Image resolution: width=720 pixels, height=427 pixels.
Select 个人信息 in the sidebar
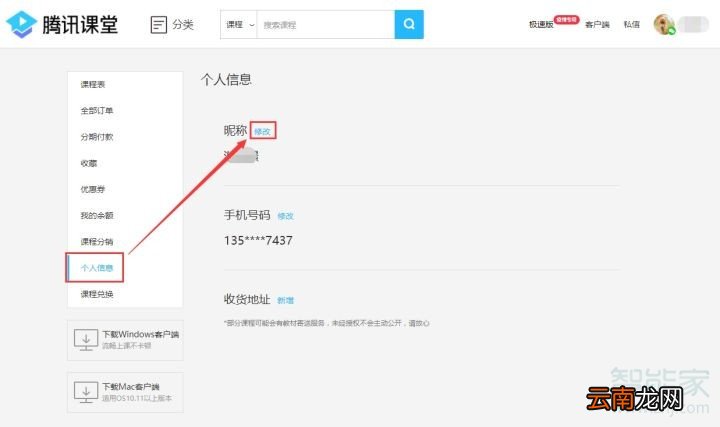[x=97, y=268]
